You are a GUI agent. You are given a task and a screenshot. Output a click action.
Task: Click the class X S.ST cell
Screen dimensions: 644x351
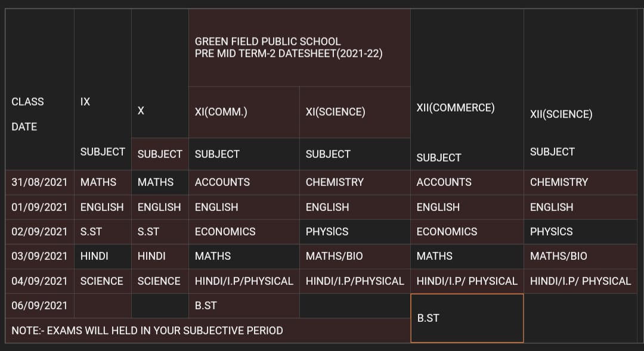160,232
